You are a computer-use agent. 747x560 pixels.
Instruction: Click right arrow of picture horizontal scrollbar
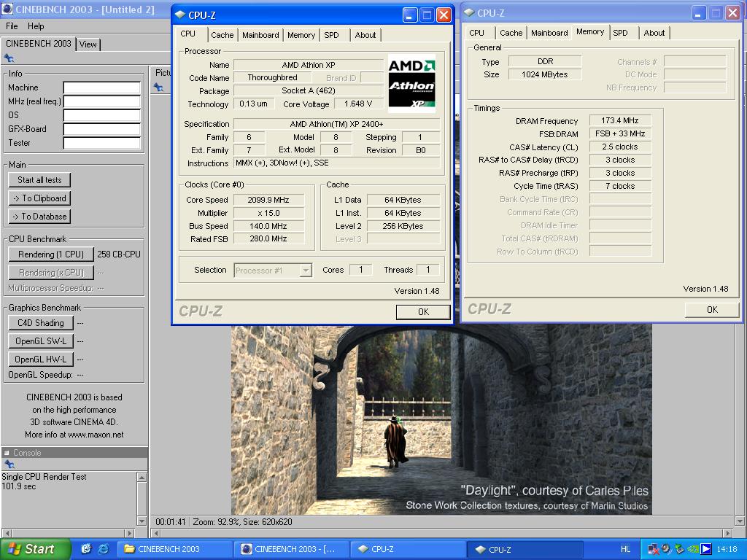coord(727,533)
